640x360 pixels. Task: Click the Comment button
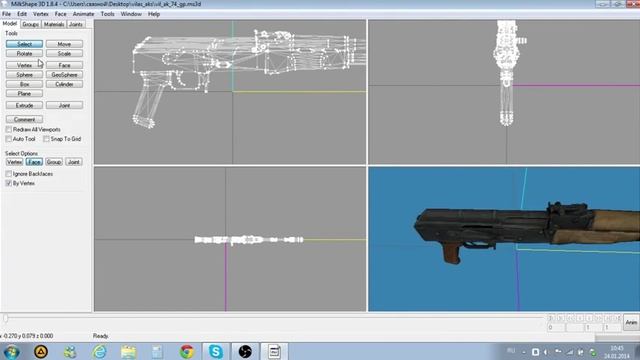(24, 119)
